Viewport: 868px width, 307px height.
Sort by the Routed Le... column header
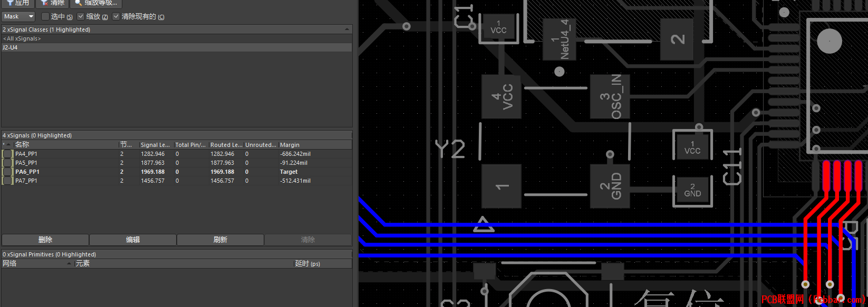(x=226, y=145)
